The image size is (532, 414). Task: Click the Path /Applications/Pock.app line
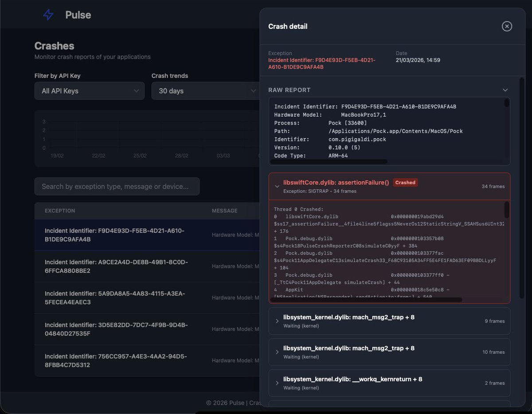(x=368, y=131)
